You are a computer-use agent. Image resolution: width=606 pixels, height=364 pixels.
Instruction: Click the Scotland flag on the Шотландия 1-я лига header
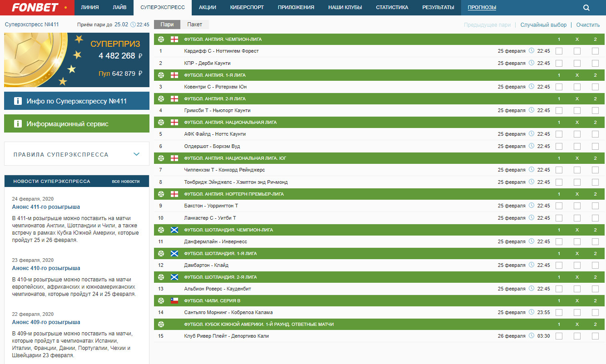click(174, 253)
